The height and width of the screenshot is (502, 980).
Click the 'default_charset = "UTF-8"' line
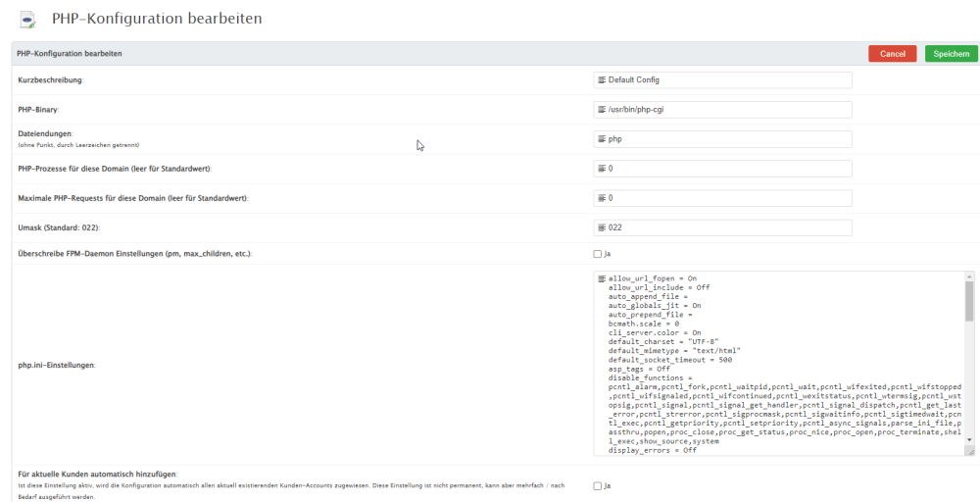663,342
